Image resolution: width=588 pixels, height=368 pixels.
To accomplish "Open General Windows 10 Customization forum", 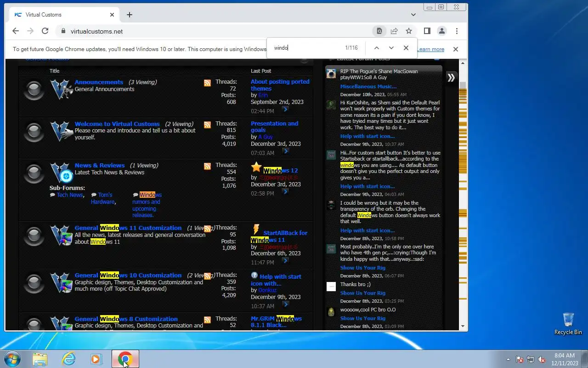I will pos(128,275).
